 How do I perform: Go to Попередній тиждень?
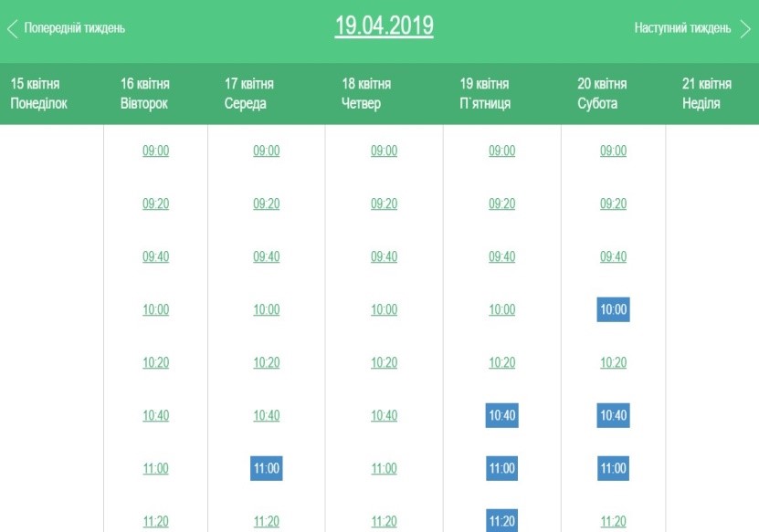(75, 28)
